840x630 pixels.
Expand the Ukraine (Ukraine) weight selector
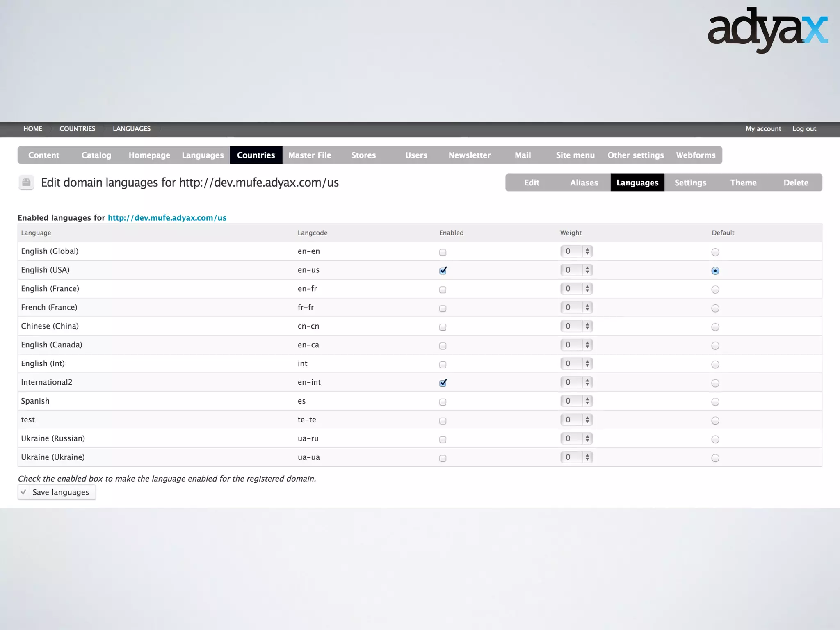click(576, 457)
